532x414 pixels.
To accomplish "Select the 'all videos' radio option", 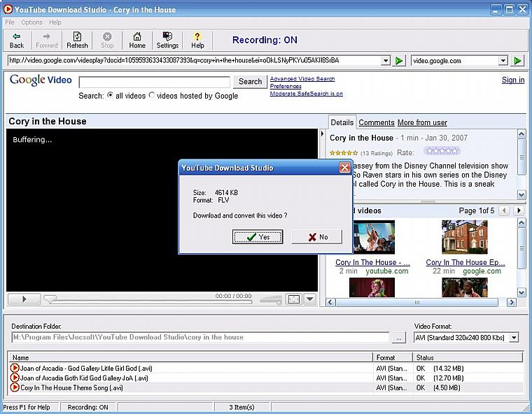I will [x=111, y=95].
